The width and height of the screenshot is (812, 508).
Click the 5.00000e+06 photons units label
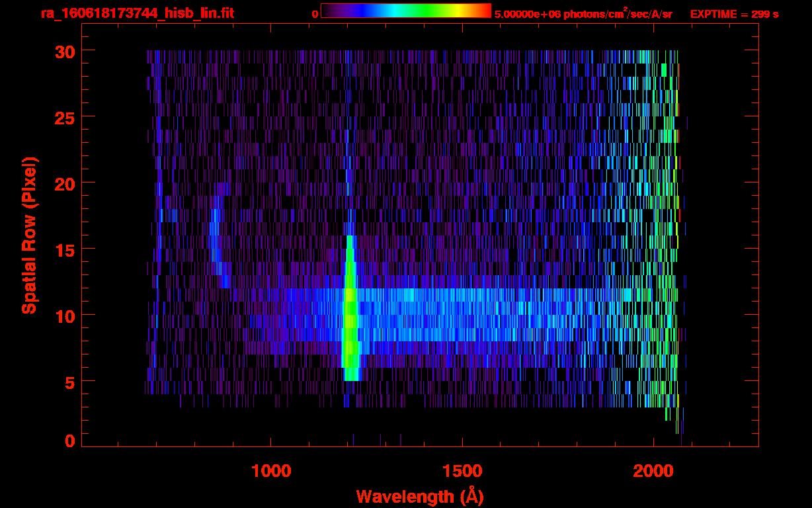tap(583, 14)
